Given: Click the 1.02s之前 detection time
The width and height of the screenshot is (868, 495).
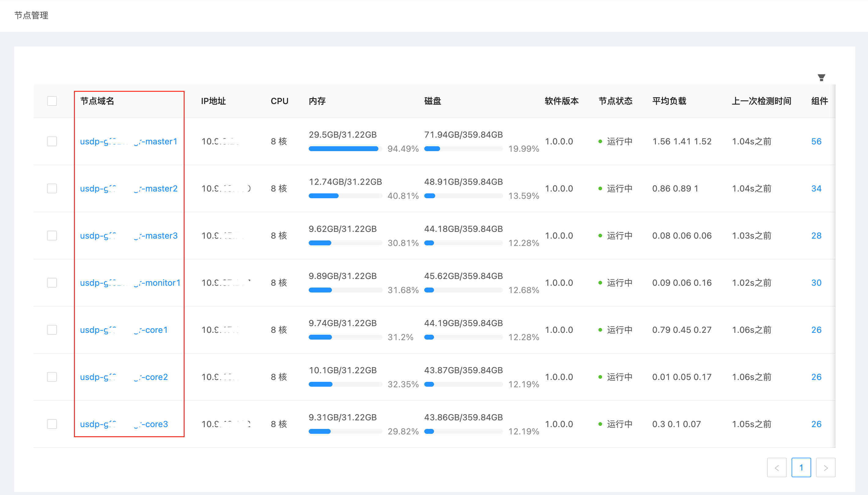Looking at the screenshot, I should tap(752, 282).
